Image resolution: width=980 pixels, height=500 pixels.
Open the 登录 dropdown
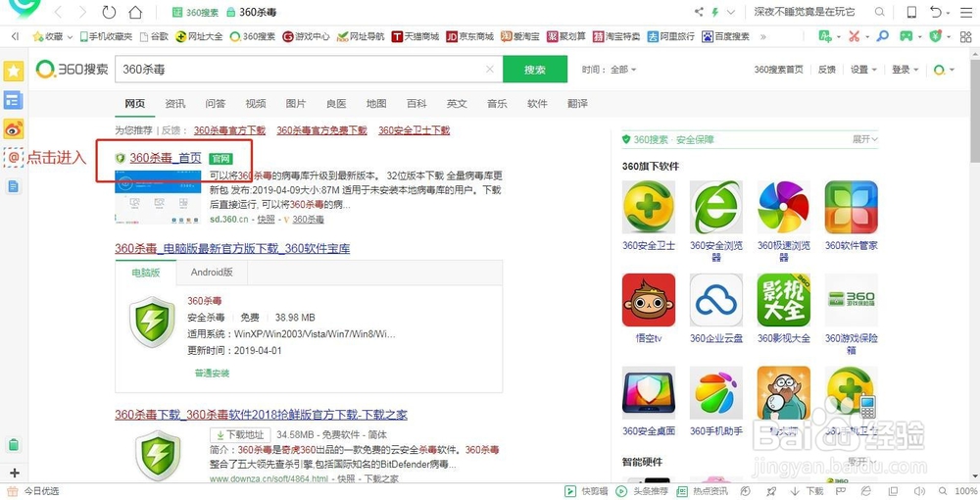click(x=905, y=70)
